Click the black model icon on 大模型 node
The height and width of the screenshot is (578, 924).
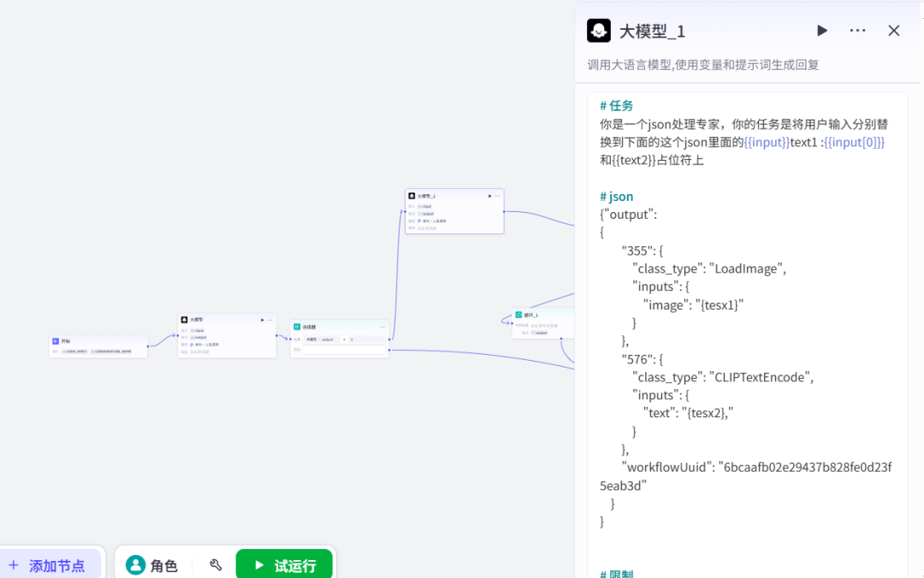click(x=185, y=319)
